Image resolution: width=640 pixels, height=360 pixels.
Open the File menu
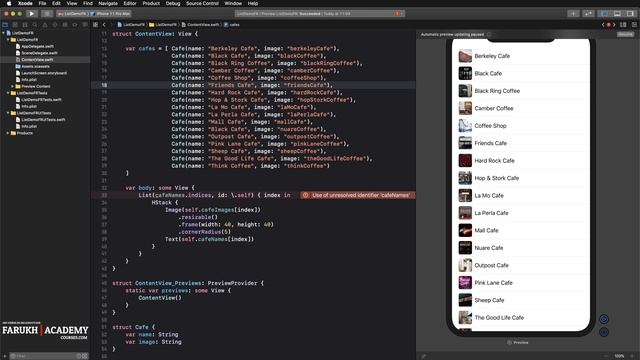(x=42, y=3)
